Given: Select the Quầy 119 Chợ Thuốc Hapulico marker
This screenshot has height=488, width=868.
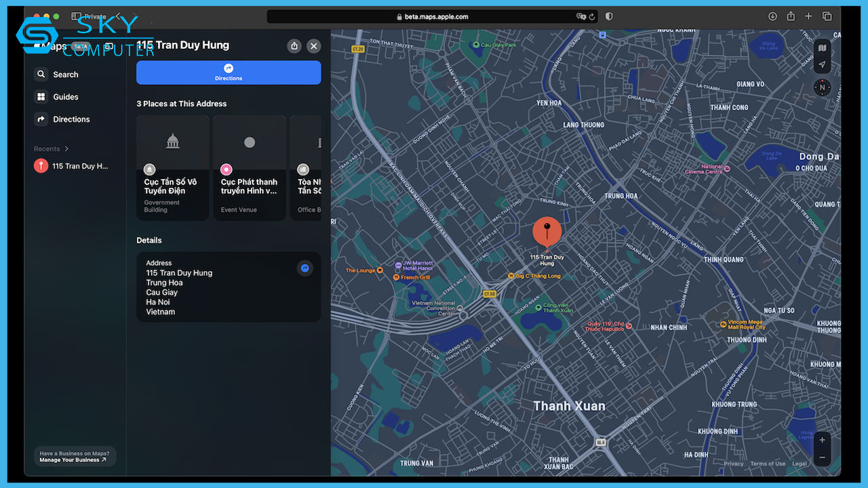Looking at the screenshot, I should tap(629, 326).
